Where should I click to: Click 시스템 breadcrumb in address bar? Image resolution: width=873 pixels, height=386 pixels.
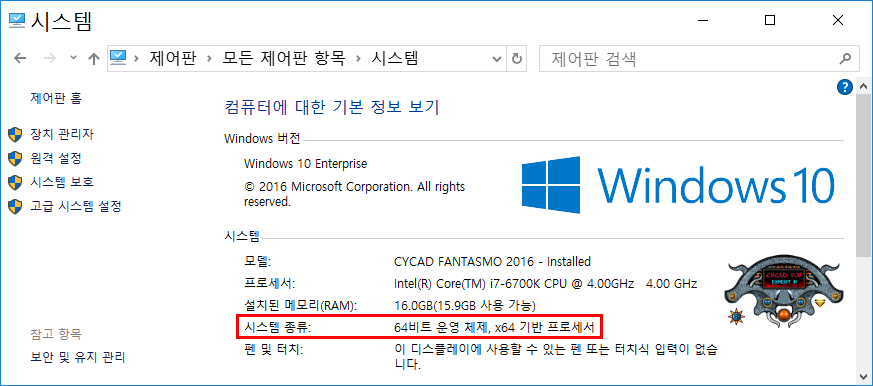[x=394, y=58]
